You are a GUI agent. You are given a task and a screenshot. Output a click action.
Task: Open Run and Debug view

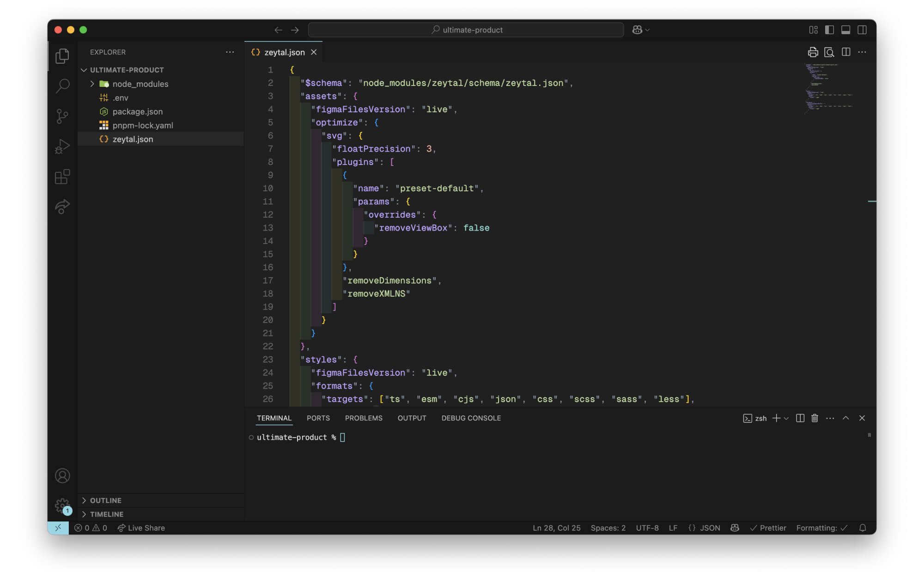pyautogui.click(x=62, y=146)
